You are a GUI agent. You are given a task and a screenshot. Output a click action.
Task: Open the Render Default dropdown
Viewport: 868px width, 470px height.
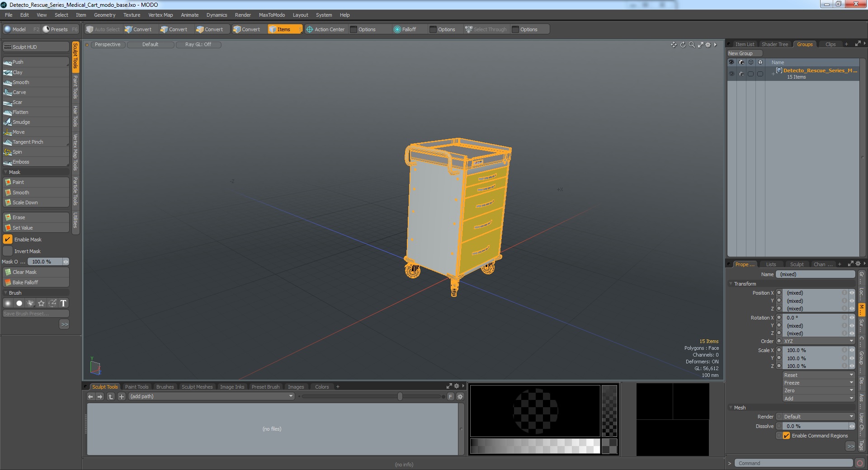point(819,417)
